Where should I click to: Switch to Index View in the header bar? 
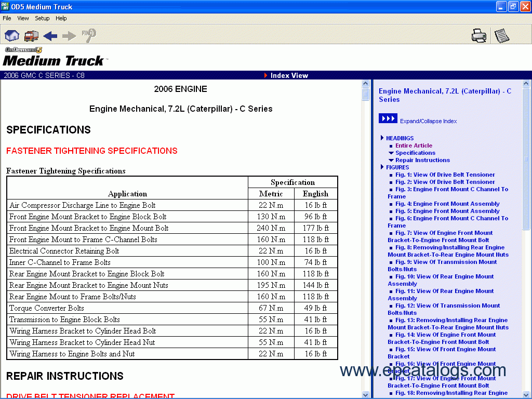click(x=289, y=75)
